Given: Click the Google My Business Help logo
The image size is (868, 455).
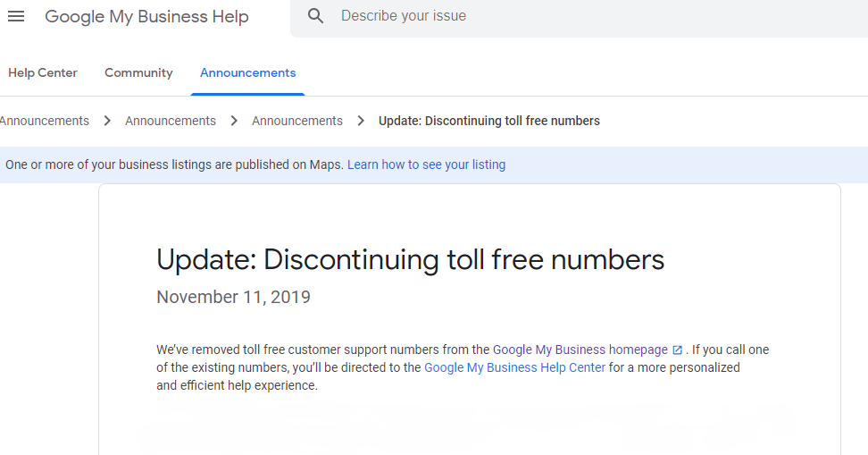Looking at the screenshot, I should click(146, 17).
